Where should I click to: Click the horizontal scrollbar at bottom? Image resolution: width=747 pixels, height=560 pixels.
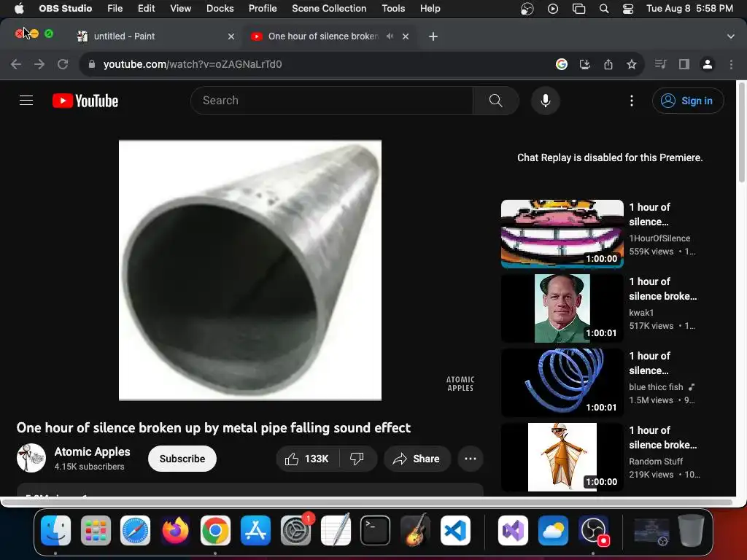coord(367,502)
